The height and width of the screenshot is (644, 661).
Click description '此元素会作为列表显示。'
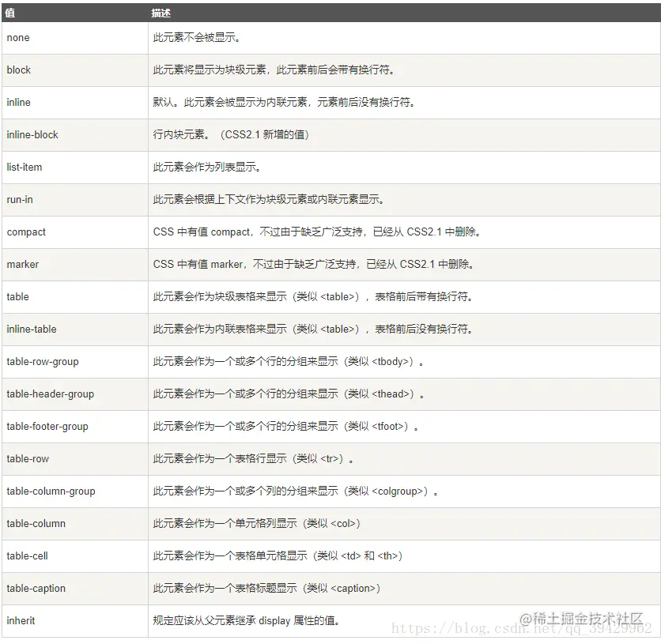(207, 168)
